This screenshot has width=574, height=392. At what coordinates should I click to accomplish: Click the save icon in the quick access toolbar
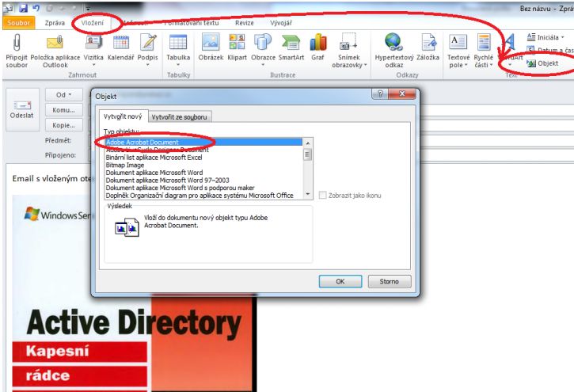tap(24, 8)
